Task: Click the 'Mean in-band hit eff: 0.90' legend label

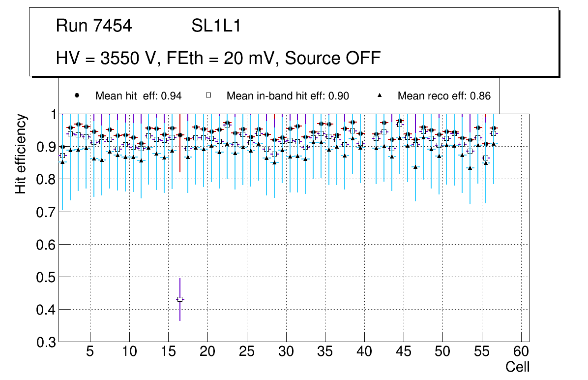Action: coord(288,96)
